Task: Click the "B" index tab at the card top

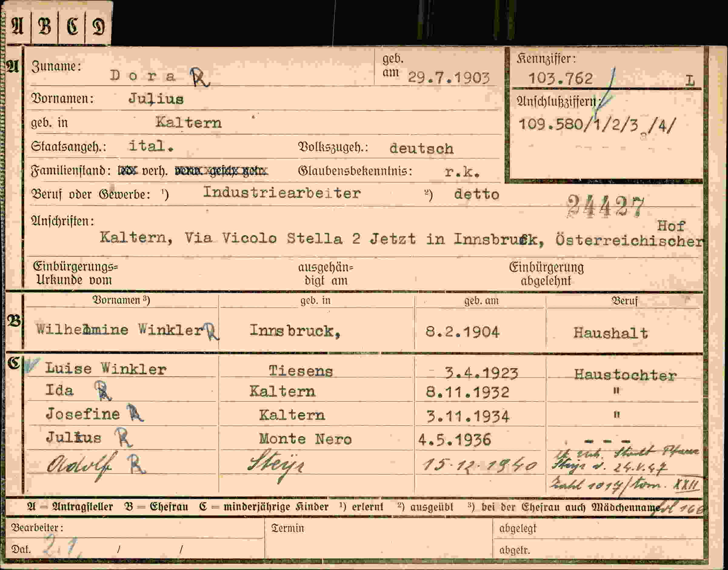Action: click(x=44, y=26)
